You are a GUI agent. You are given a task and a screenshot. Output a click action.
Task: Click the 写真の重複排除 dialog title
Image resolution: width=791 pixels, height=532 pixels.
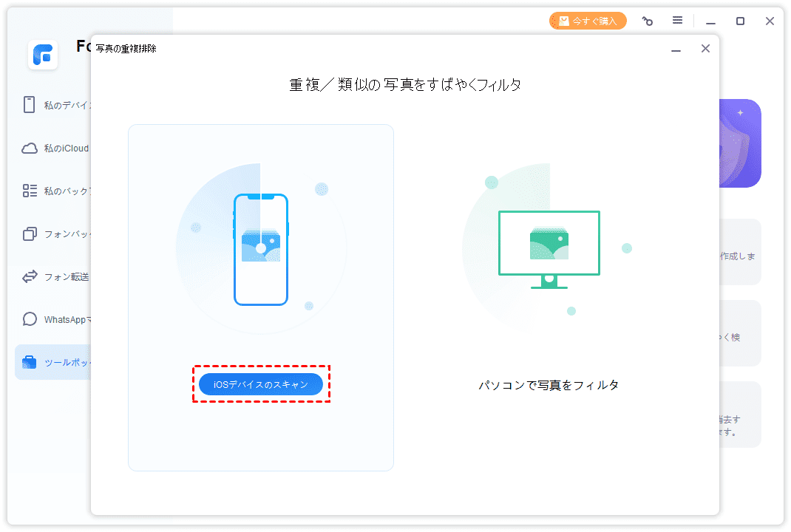(x=126, y=49)
